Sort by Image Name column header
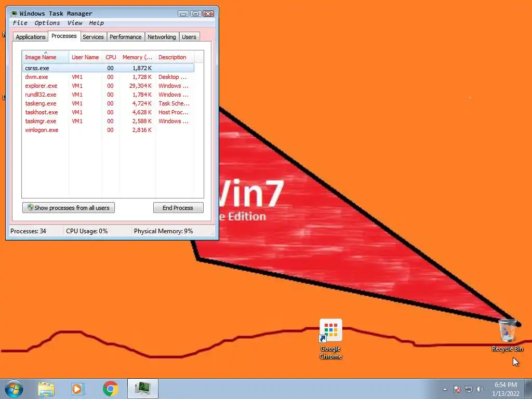 (x=46, y=57)
